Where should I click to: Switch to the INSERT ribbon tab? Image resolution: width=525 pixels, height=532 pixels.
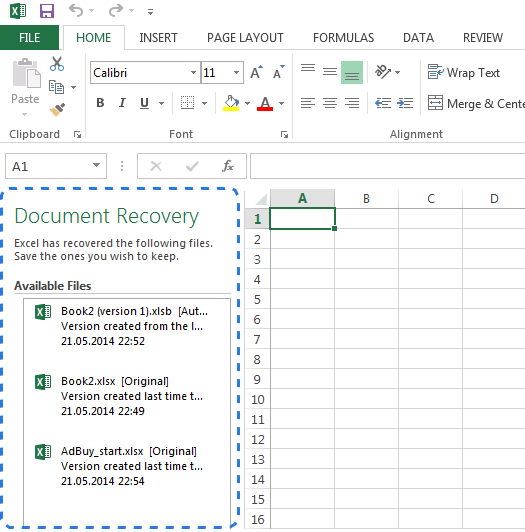[x=158, y=38]
